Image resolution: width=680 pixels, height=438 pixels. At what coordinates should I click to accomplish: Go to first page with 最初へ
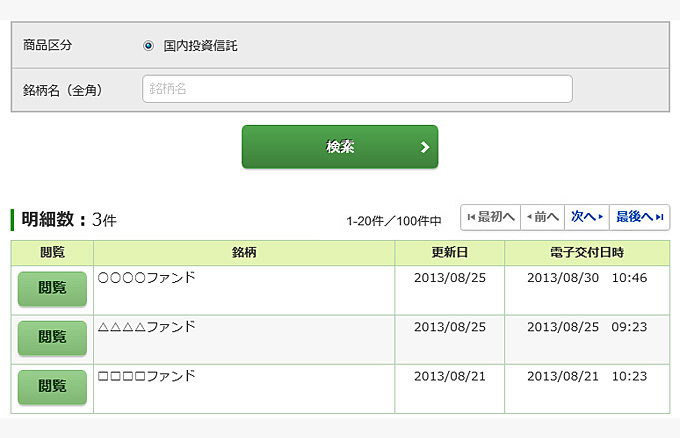[x=490, y=217]
